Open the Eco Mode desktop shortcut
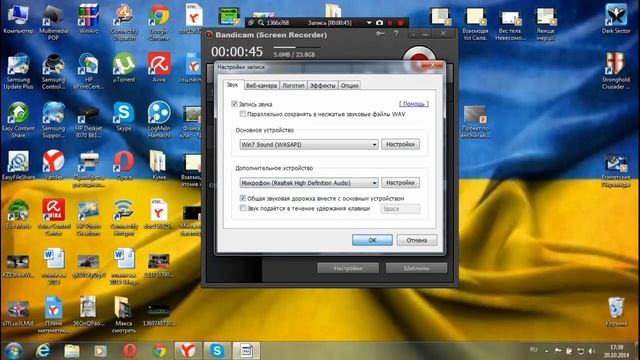 tap(18, 214)
